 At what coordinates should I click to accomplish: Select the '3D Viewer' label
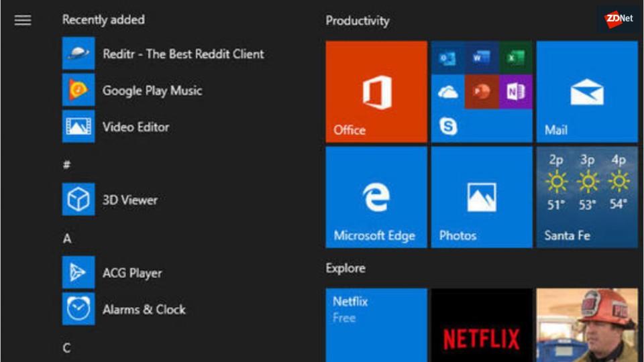[130, 200]
